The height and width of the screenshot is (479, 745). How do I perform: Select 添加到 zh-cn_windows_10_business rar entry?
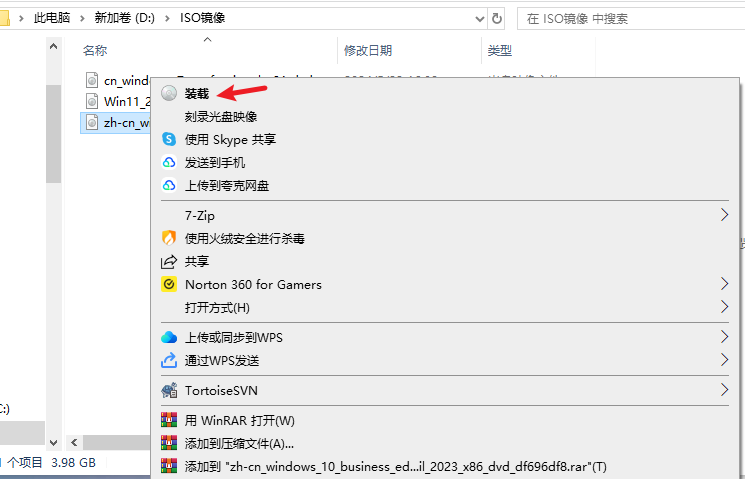point(395,467)
